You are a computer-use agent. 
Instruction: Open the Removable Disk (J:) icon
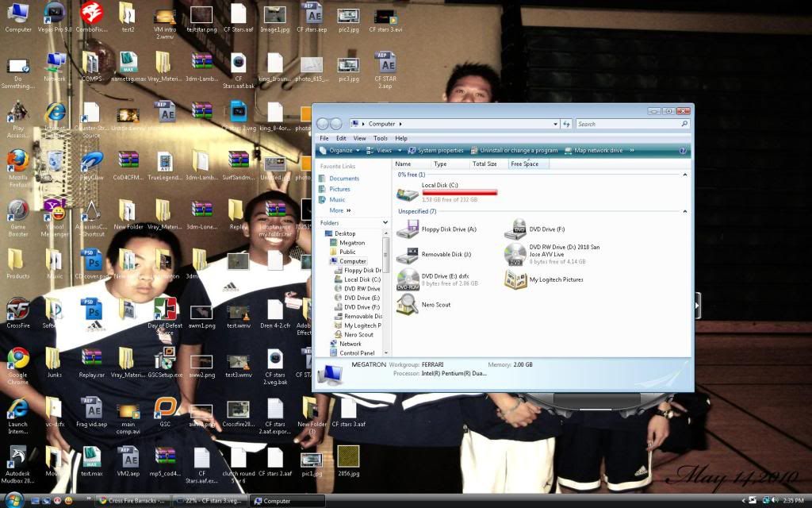point(408,255)
